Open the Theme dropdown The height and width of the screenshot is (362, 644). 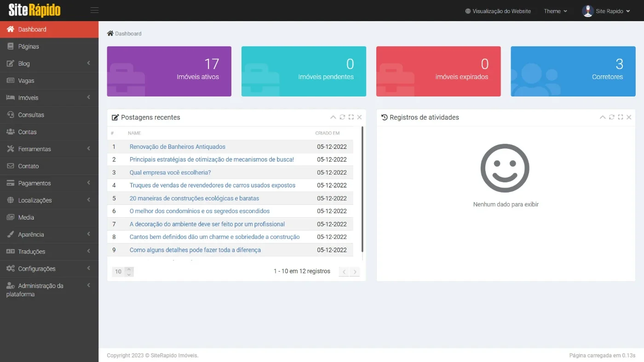pos(555,11)
